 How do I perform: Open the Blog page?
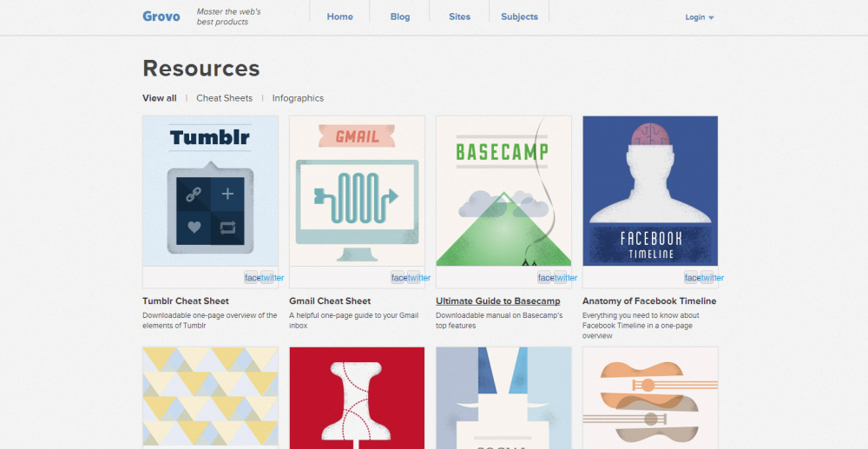click(400, 17)
